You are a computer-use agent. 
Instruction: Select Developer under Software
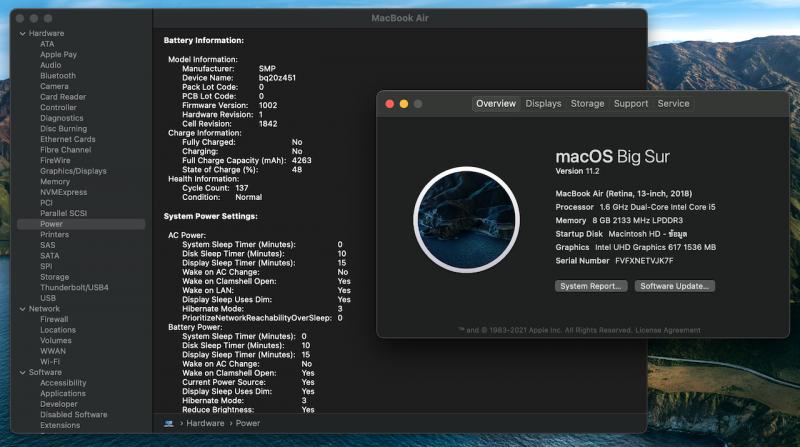point(59,404)
